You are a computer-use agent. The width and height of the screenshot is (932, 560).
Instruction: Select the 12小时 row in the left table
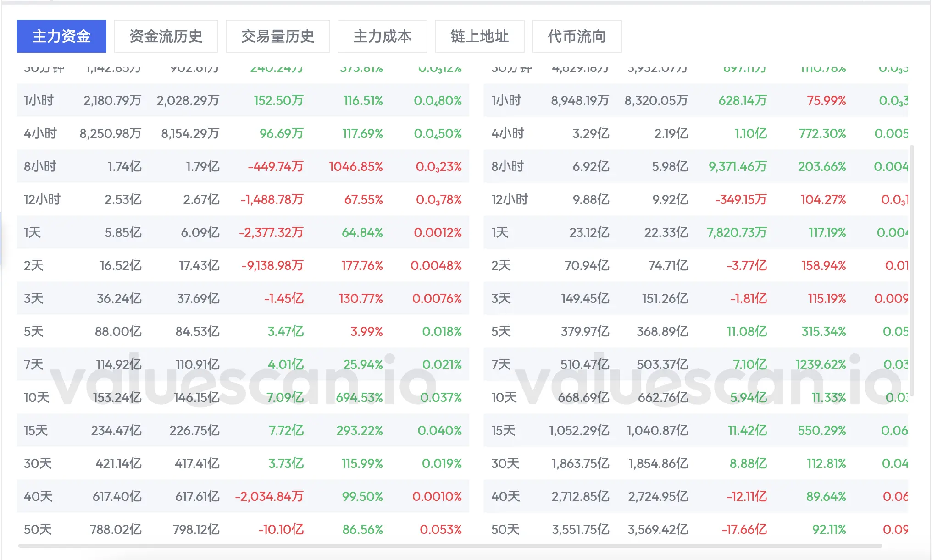[x=42, y=199]
